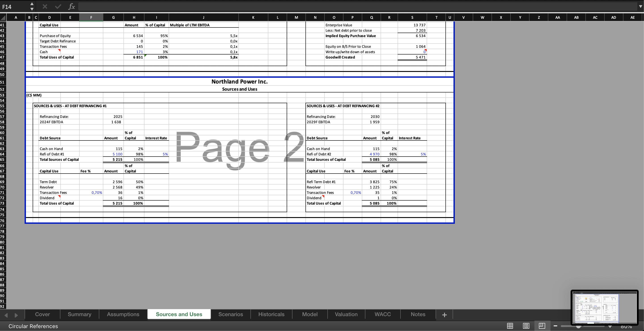Select column F header
The height and width of the screenshot is (331, 644).
point(91,17)
